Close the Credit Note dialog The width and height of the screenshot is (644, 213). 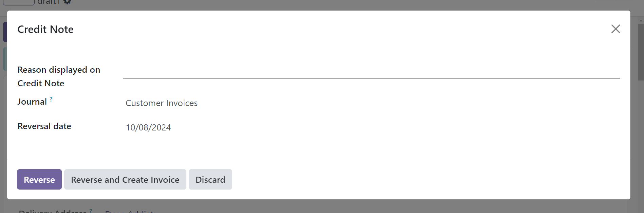coord(615,29)
